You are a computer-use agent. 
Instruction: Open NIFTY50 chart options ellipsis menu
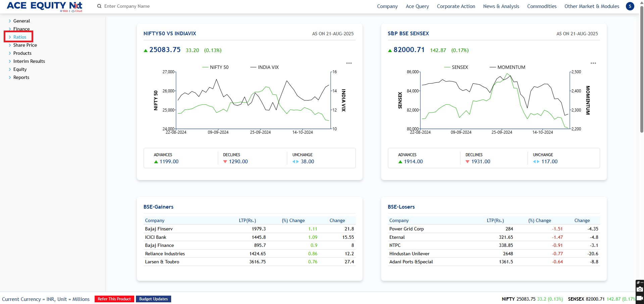(349, 63)
